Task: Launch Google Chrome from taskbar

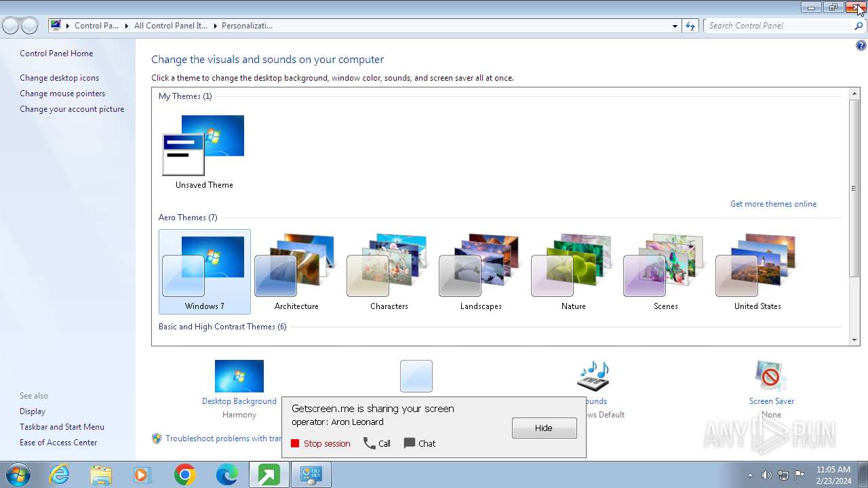Action: pyautogui.click(x=184, y=475)
